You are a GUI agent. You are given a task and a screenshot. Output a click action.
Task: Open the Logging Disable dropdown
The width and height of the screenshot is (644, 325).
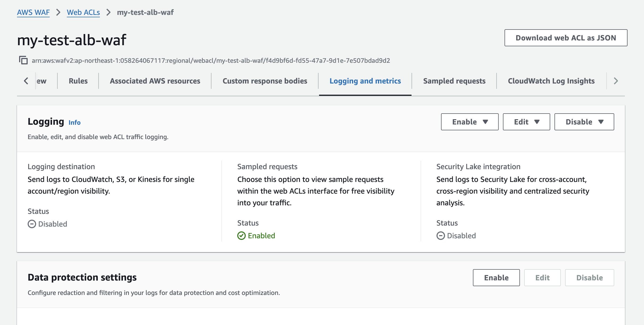584,122
